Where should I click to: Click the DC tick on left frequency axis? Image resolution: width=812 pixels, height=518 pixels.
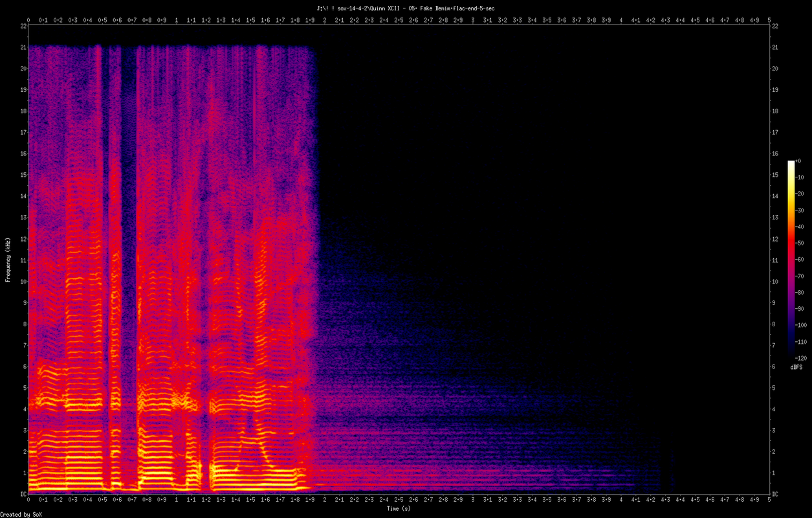23,494
